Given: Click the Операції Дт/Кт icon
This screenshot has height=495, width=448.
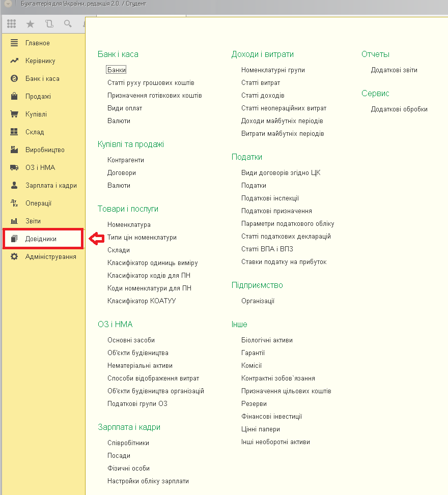Looking at the screenshot, I should pyautogui.click(x=14, y=203).
